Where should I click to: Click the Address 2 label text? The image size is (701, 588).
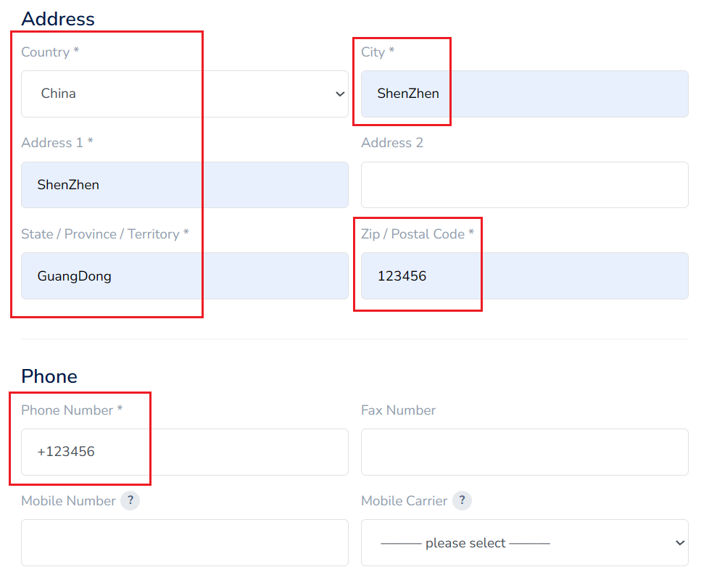point(392,143)
